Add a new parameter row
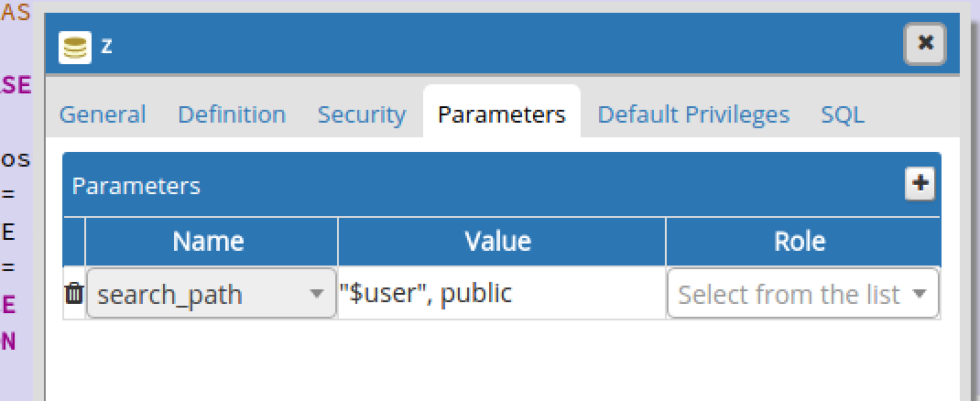 click(920, 184)
